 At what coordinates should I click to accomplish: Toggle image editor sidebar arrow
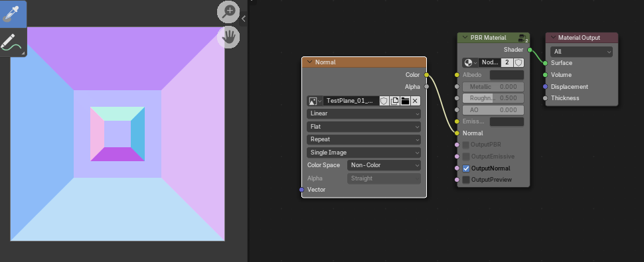point(243,19)
